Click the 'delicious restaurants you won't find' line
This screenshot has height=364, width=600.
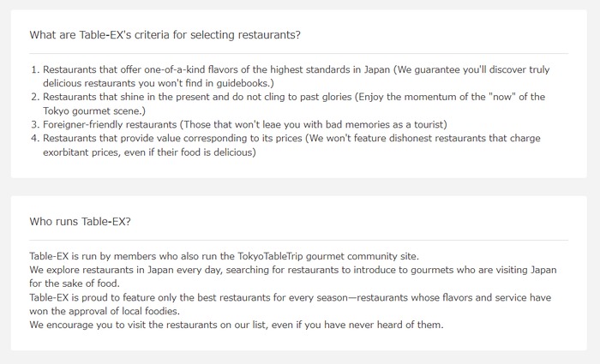(159, 83)
